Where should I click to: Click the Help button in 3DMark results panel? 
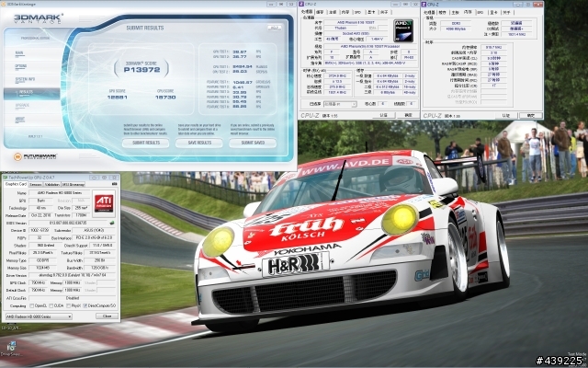pyautogui.click(x=275, y=28)
